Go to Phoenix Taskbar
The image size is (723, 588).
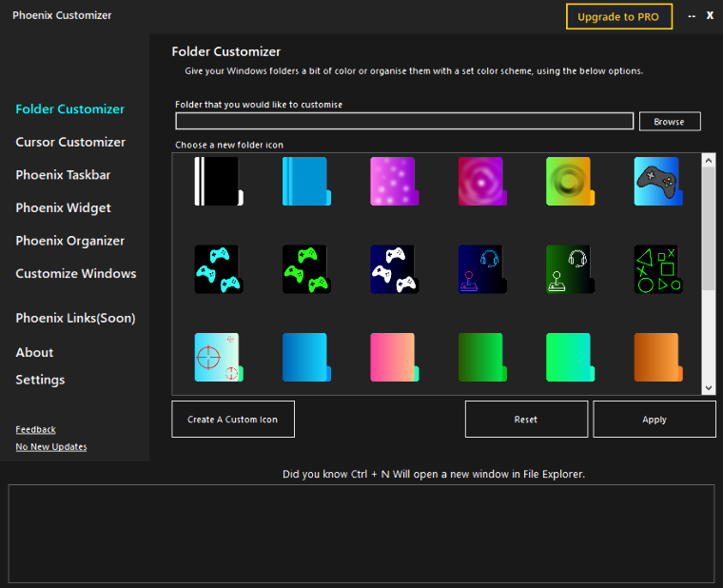(63, 175)
